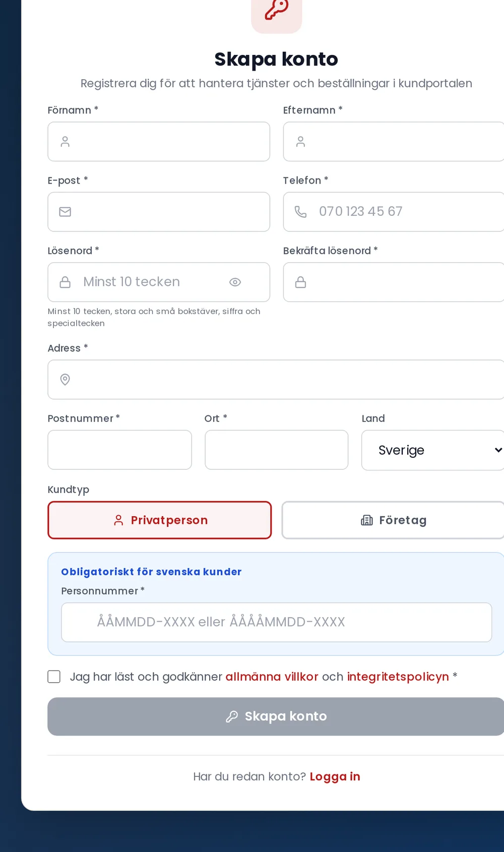Viewport: 504px width, 852px height.
Task: Focus the Personnummer input field
Action: point(276,622)
